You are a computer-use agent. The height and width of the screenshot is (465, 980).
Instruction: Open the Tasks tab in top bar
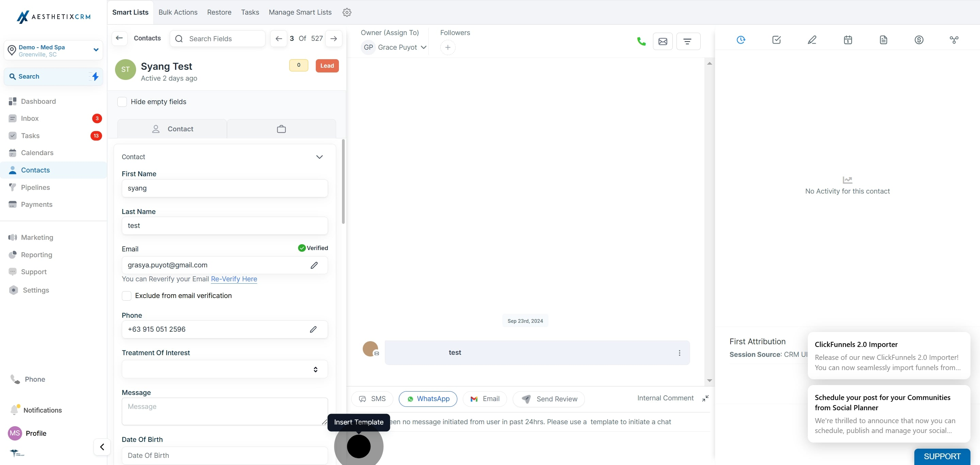250,12
